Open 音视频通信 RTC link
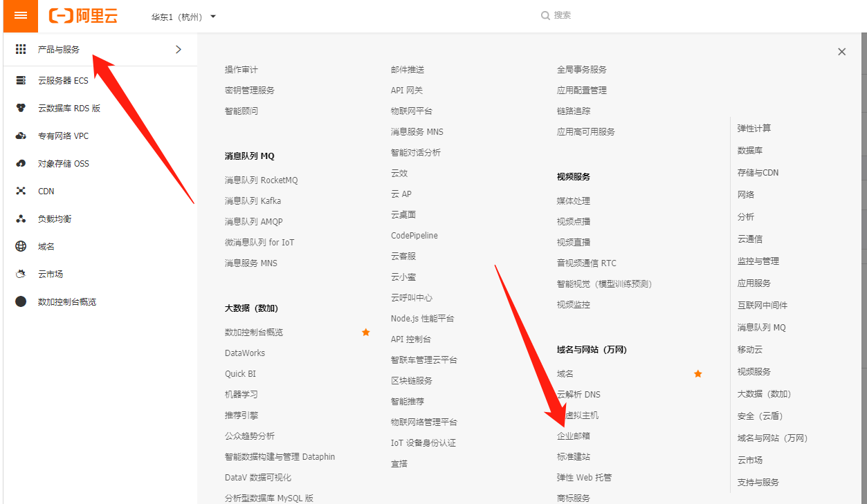The image size is (867, 504). tap(587, 263)
